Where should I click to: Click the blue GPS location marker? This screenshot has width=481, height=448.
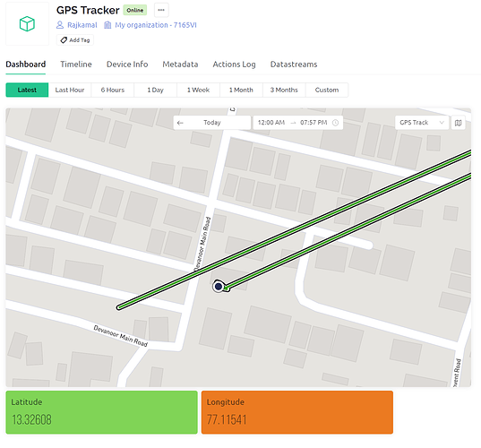pyautogui.click(x=218, y=287)
